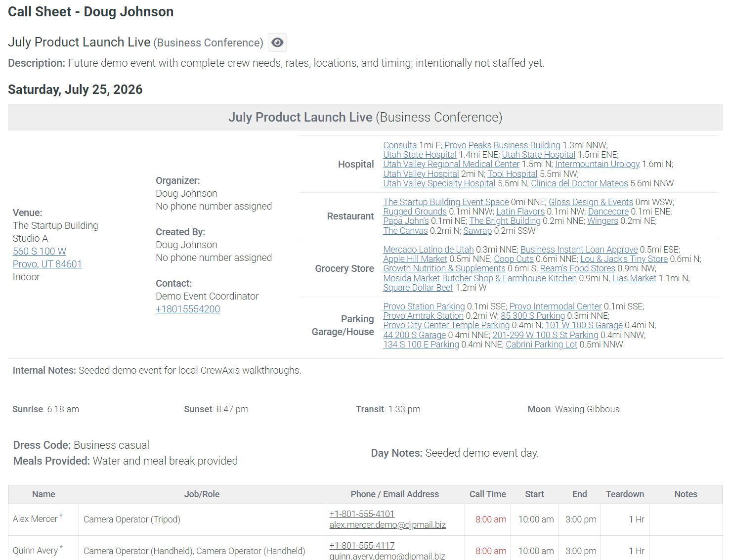
Task: Open Mercado Latino de Utah link
Action: tap(429, 250)
